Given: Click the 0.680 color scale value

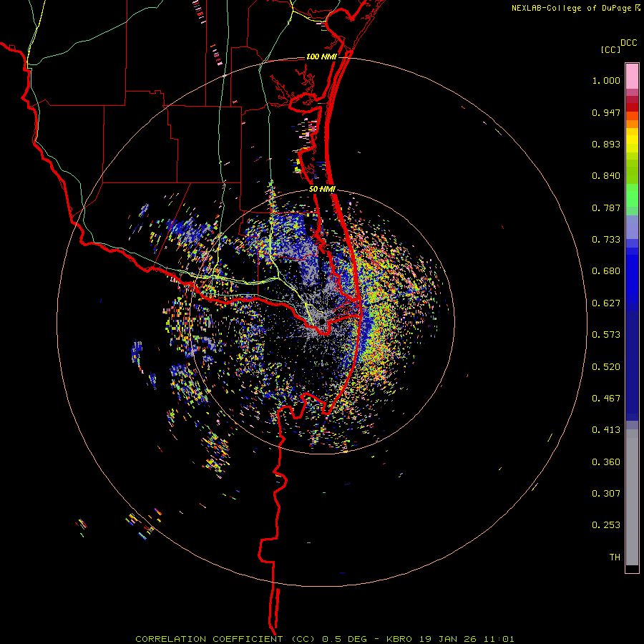Looking at the screenshot, I should tap(606, 271).
